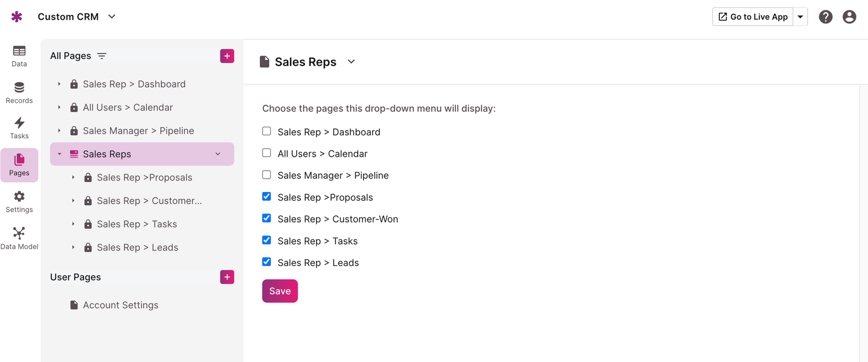
Task: Go to Tasks lightning icon
Action: (x=19, y=128)
